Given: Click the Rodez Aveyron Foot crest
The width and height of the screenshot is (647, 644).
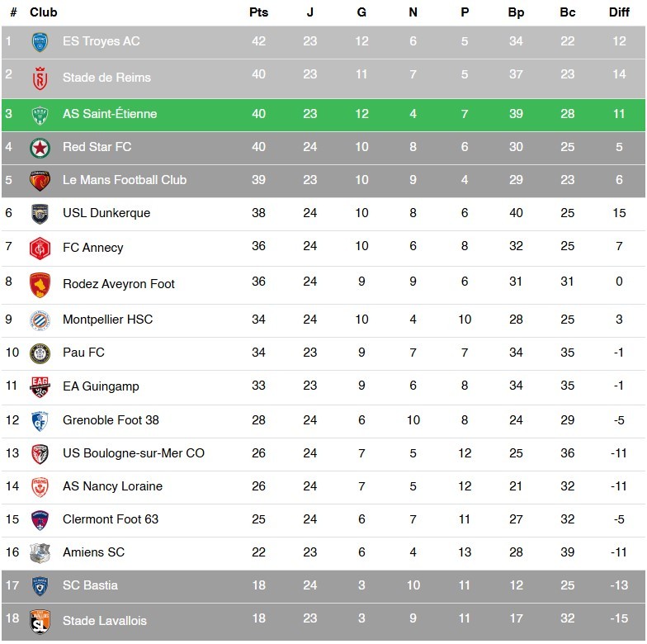Looking at the screenshot, I should pyautogui.click(x=40, y=285).
